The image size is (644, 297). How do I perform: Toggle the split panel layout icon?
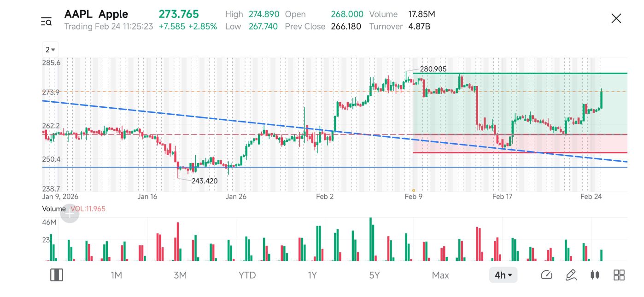click(57, 275)
